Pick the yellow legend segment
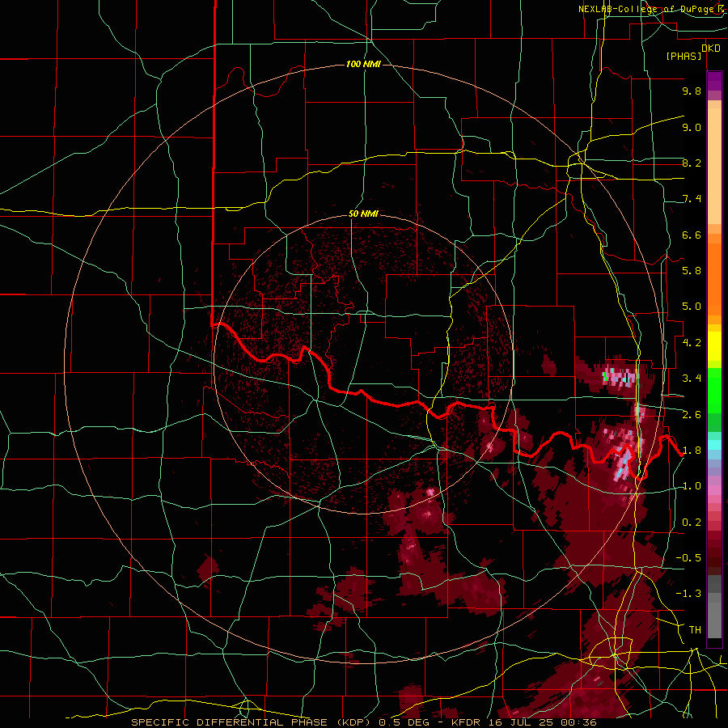 714,346
